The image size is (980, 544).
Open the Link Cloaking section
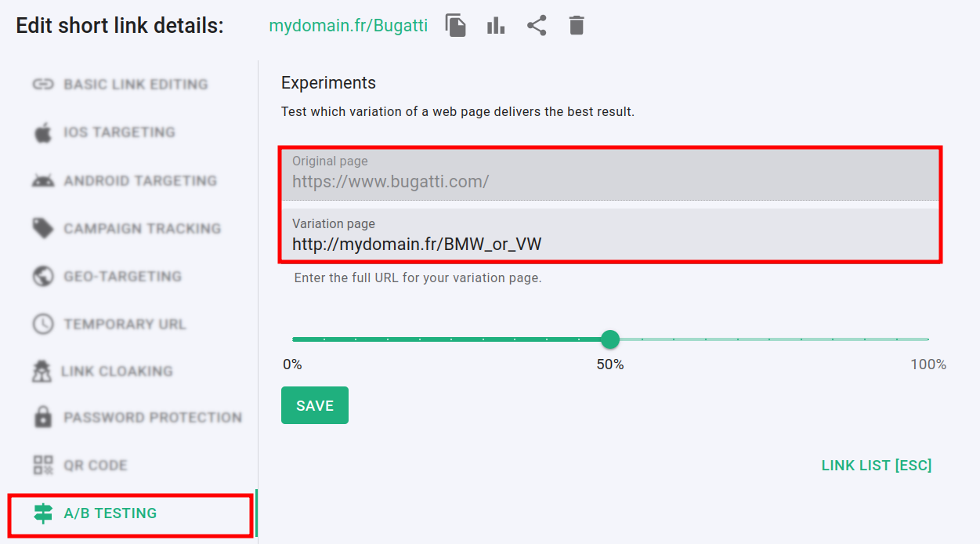pos(118,371)
